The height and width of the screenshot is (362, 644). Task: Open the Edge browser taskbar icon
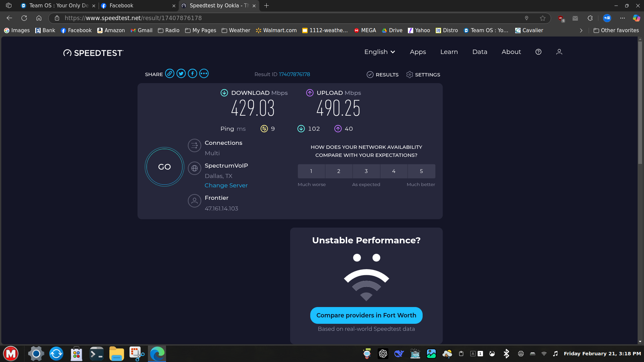pyautogui.click(x=157, y=354)
